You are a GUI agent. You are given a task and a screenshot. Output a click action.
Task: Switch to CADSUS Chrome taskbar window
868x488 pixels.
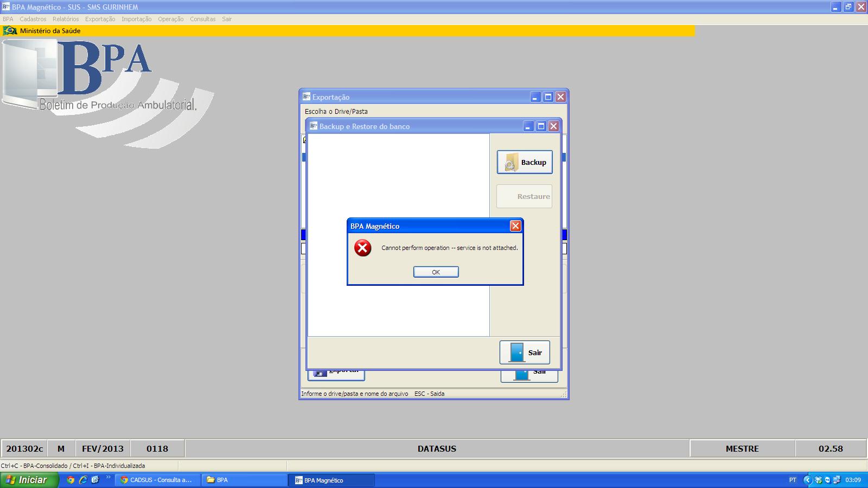(x=157, y=480)
